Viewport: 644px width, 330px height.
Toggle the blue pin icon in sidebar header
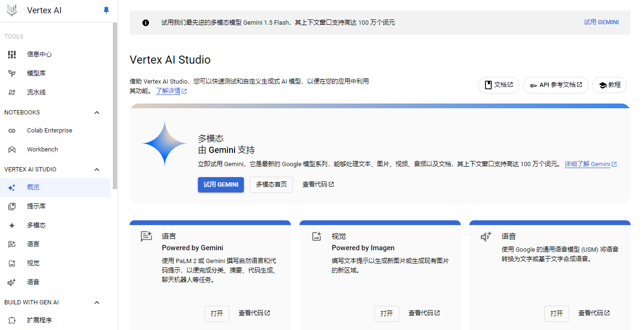click(106, 10)
